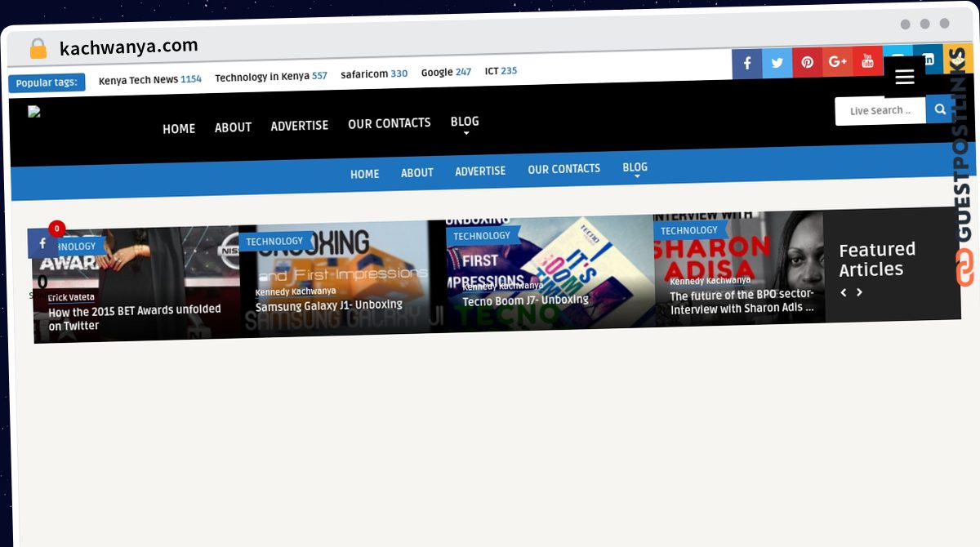Open the Samsung Galaxy J1 Unboxing article
This screenshot has width=980, height=547.
click(x=328, y=306)
